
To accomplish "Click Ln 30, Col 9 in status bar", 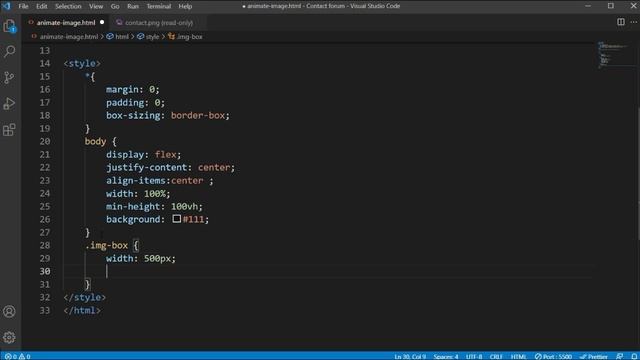I will click(x=410, y=356).
